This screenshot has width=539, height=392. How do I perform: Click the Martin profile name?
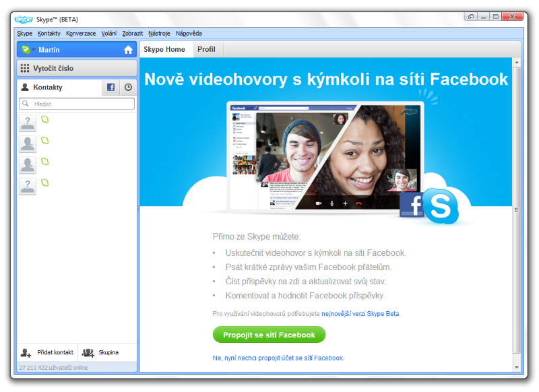49,50
